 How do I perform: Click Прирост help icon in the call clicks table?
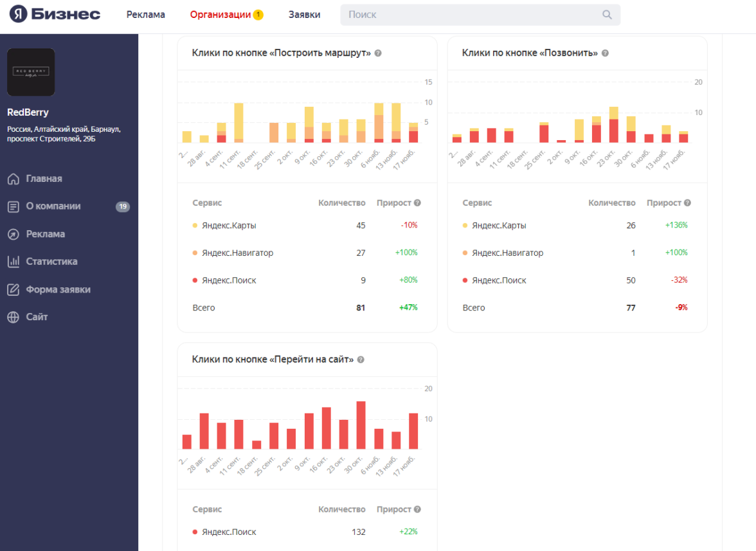(x=687, y=203)
